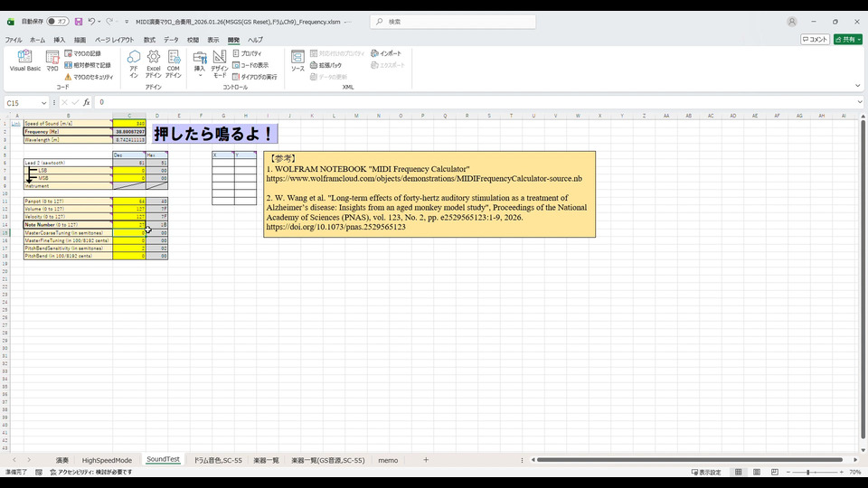Open the COM Add-ins dialog
Screen dimensions: 868x488
[x=173, y=61]
